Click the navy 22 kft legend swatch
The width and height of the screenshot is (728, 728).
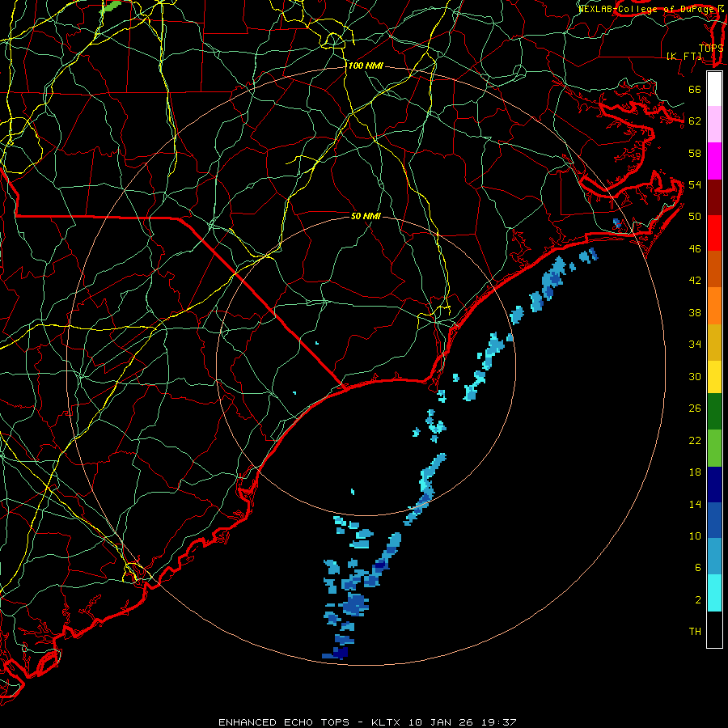pyautogui.click(x=714, y=485)
